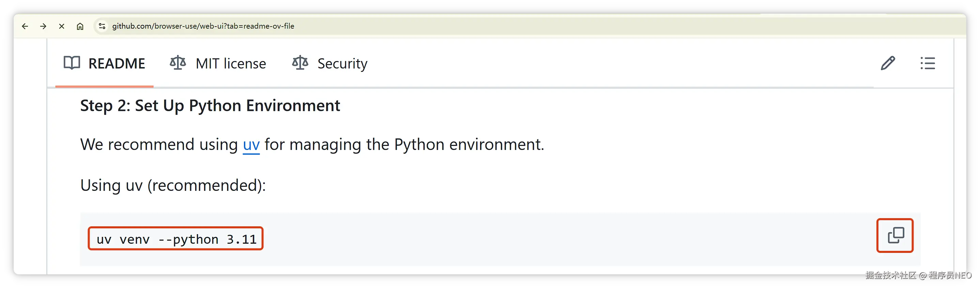Follow the uv hyperlink
Screen dimensions: 980x288
(251, 145)
